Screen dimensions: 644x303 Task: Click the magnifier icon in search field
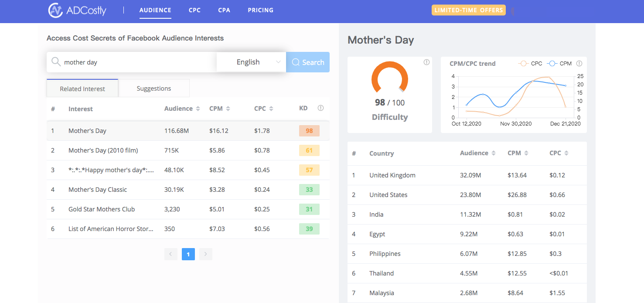click(x=56, y=62)
